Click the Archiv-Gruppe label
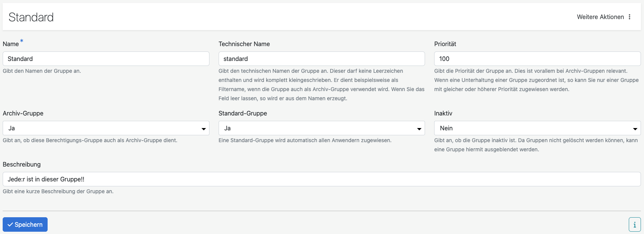 pyautogui.click(x=23, y=113)
